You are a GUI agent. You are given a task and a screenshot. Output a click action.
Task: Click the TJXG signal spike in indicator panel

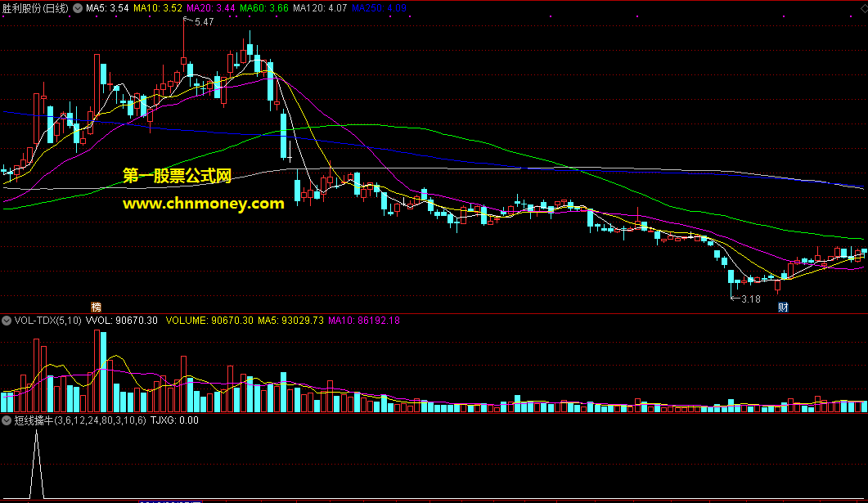point(37,465)
